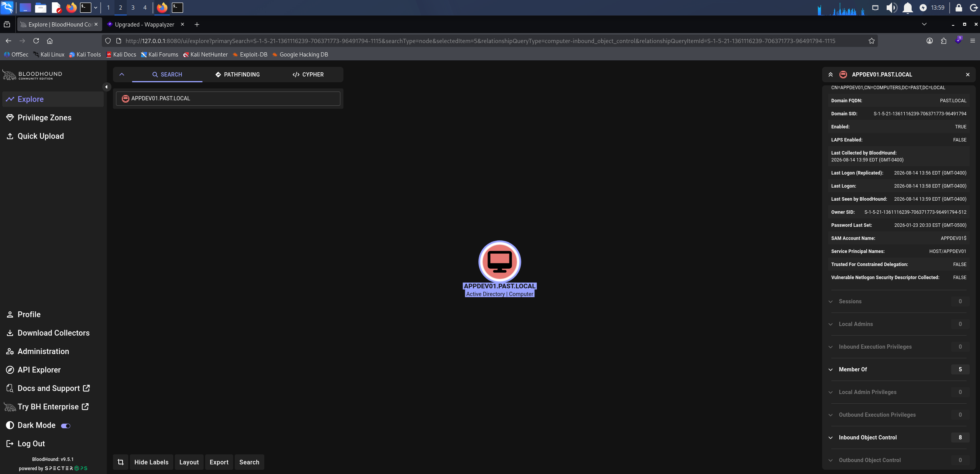Open Docs and Support link
The width and height of the screenshot is (980, 474).
click(53, 388)
